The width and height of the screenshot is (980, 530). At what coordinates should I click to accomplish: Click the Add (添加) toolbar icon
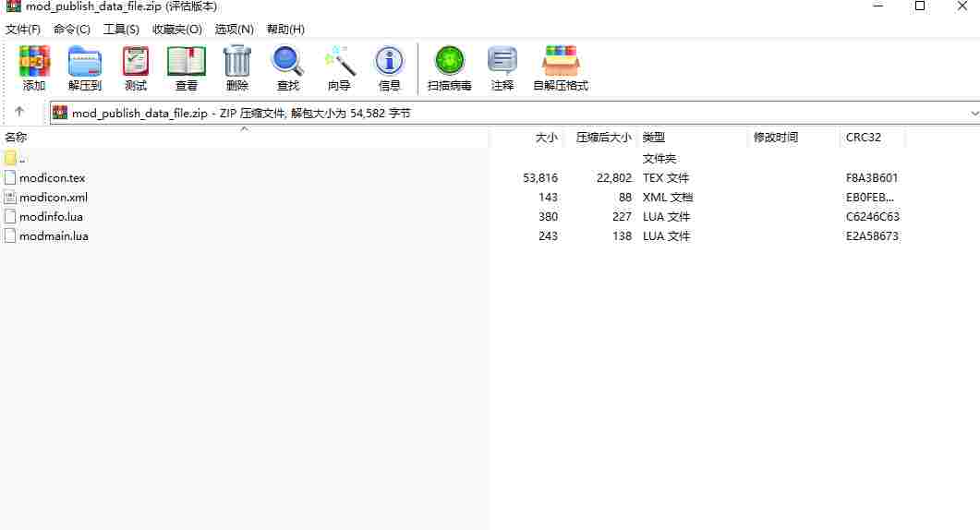(x=34, y=62)
